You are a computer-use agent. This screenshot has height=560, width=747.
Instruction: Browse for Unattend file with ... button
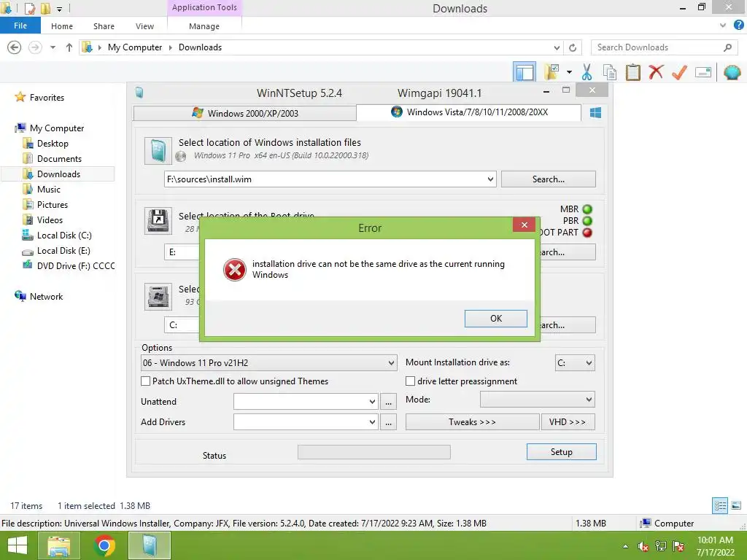pos(388,402)
